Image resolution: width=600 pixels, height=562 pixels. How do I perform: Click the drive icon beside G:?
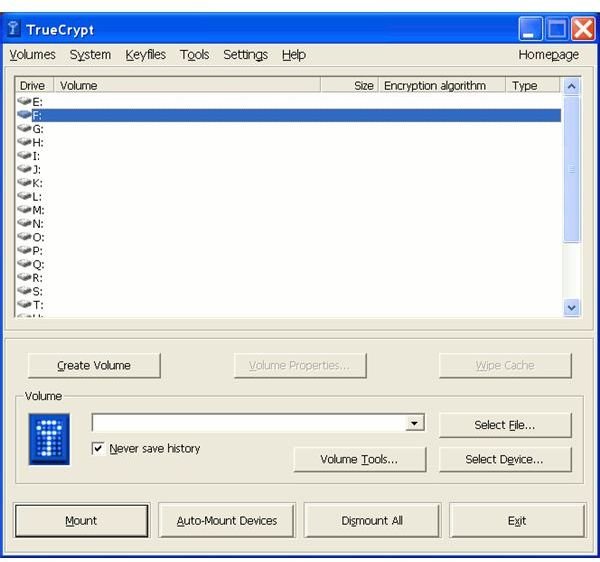(x=24, y=128)
